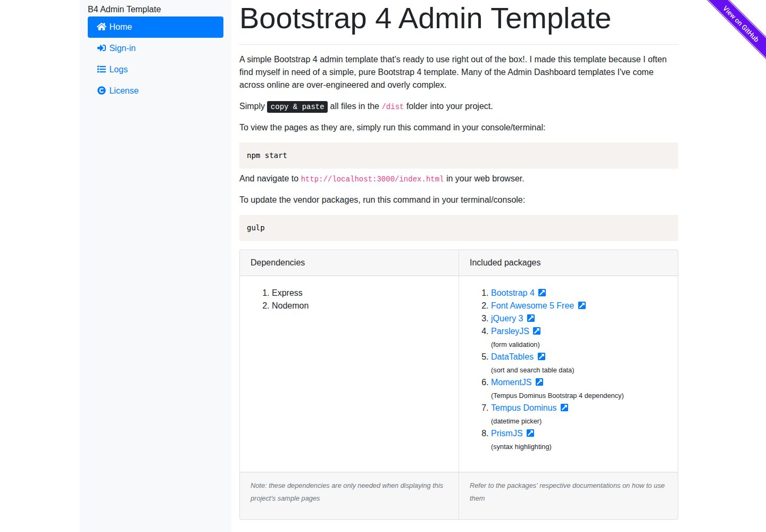The height and width of the screenshot is (532, 766).
Task: Click the list icon next to Logs
Action: (101, 69)
